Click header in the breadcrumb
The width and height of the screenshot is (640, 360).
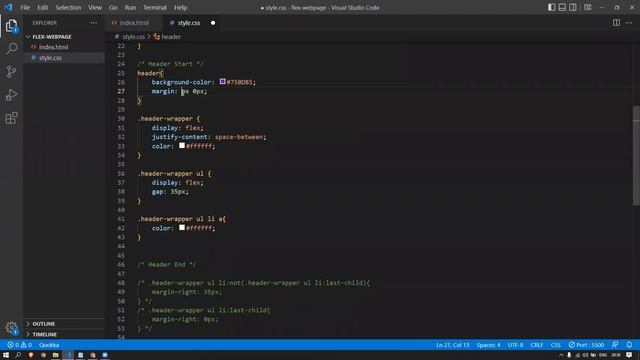(x=171, y=37)
